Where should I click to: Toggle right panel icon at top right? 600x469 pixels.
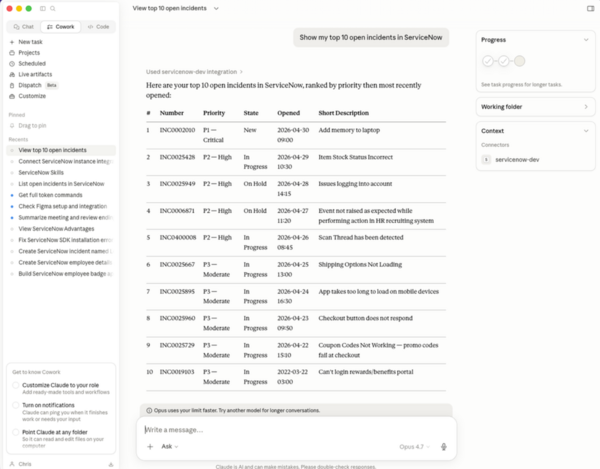pyautogui.click(x=590, y=8)
